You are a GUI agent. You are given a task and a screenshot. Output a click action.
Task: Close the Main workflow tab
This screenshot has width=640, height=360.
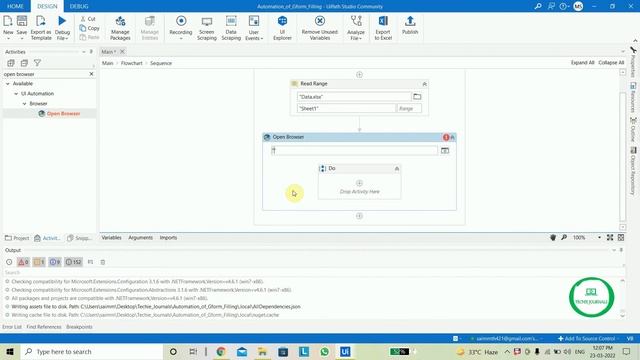122,51
